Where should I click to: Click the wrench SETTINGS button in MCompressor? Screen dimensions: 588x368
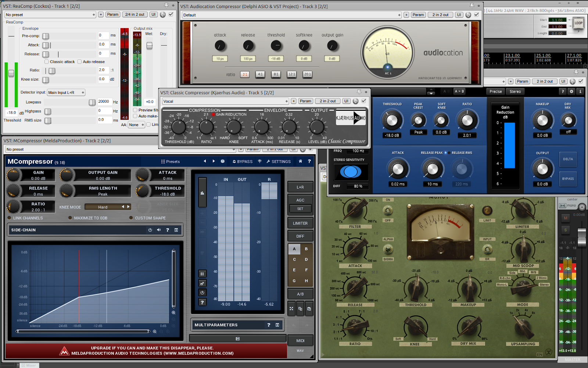[x=279, y=162]
